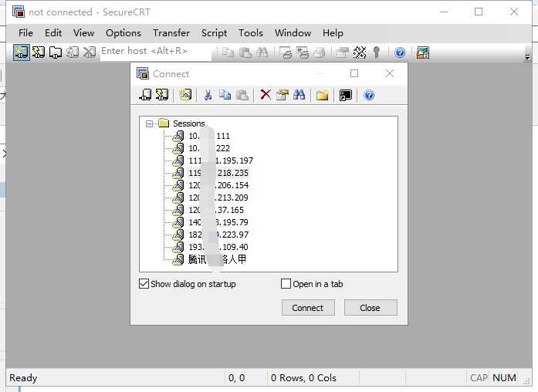The height and width of the screenshot is (392, 538).
Task: Click the New Session icon in Connect dialog
Action: pyautogui.click(x=185, y=95)
